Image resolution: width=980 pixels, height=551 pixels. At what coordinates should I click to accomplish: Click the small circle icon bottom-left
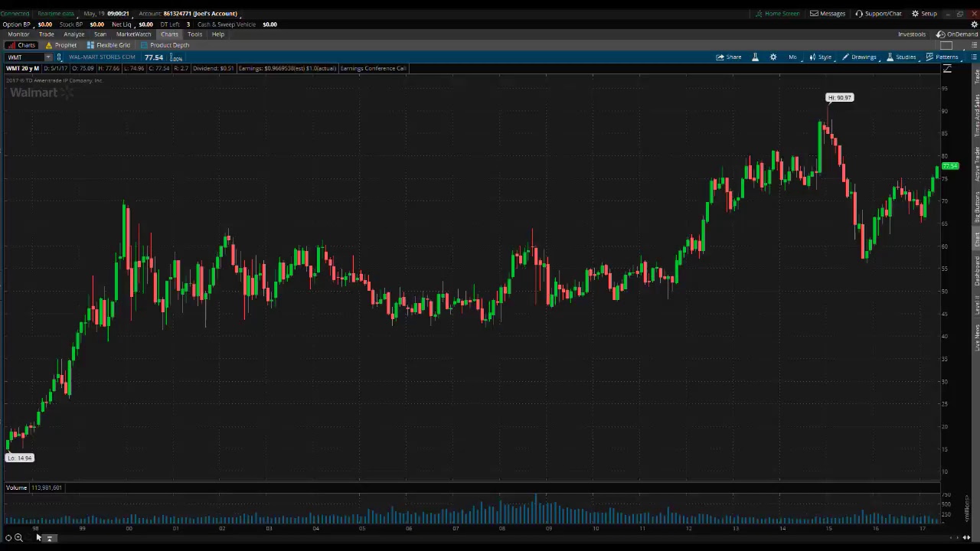point(8,538)
